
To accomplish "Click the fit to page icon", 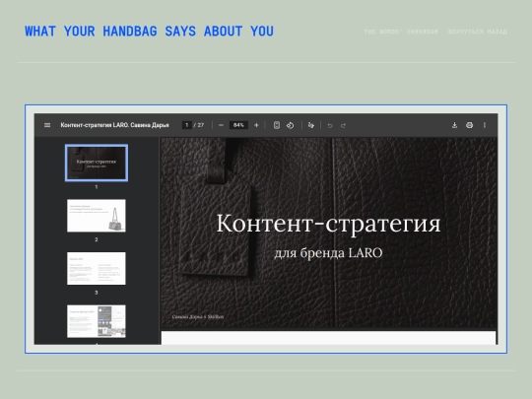I will click(x=277, y=125).
